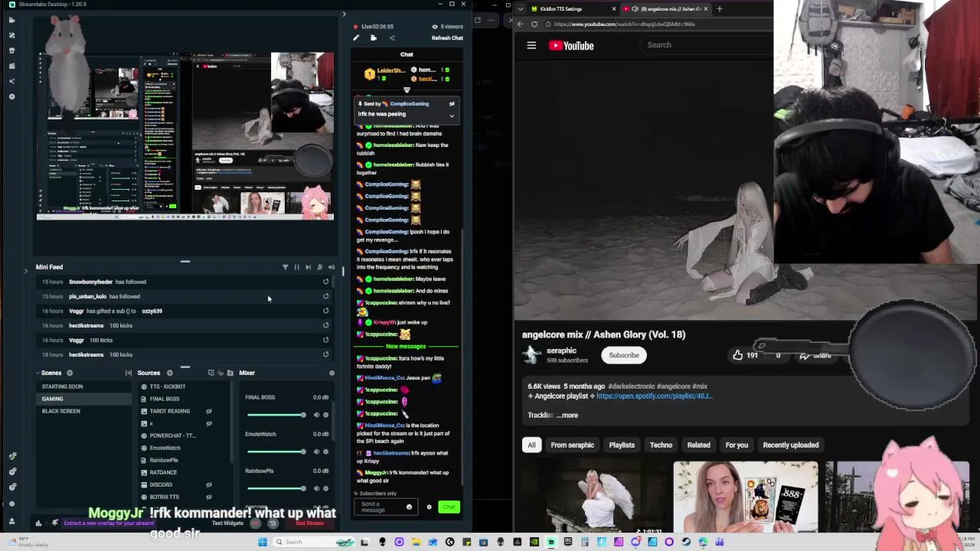Open browser tab list dropdown

(x=520, y=8)
